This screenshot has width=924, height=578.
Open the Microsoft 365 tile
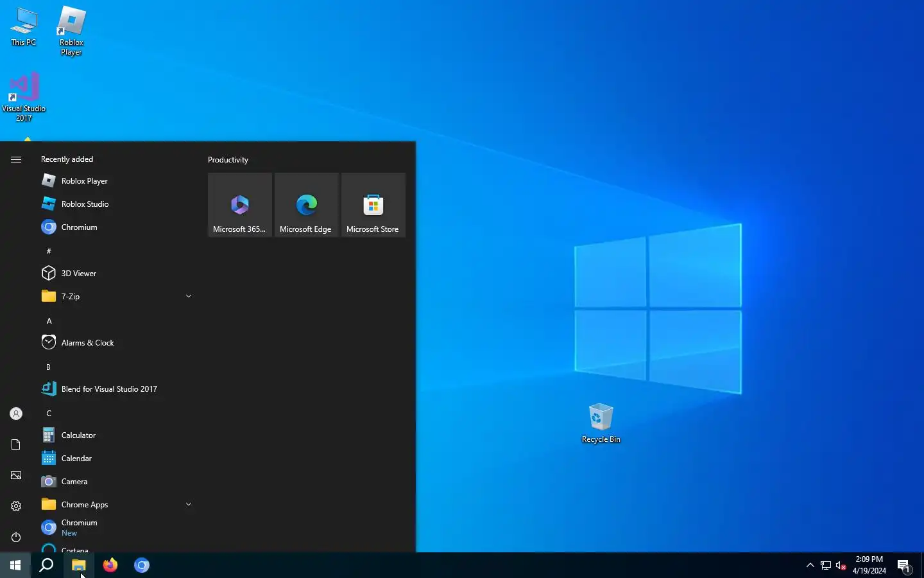pos(240,205)
